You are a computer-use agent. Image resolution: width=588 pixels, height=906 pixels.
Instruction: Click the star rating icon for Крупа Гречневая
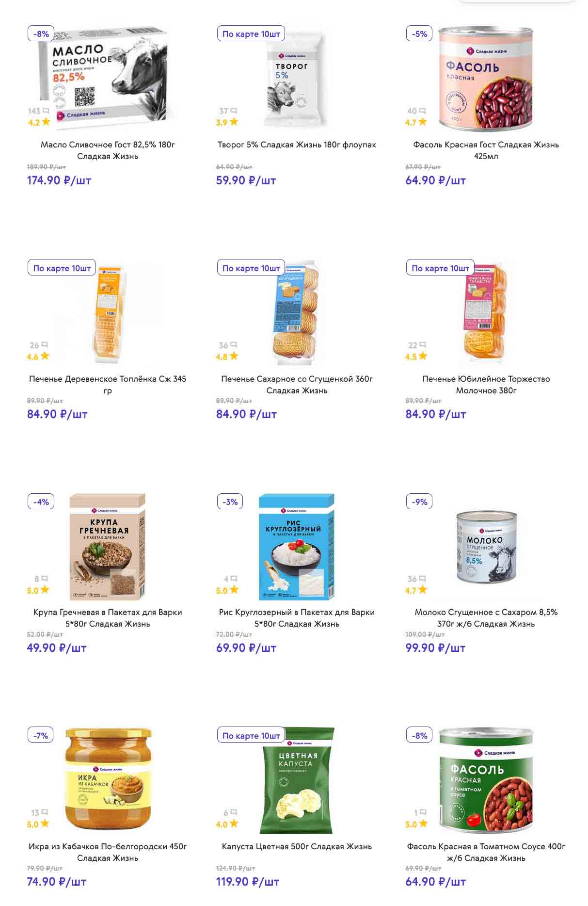45,590
